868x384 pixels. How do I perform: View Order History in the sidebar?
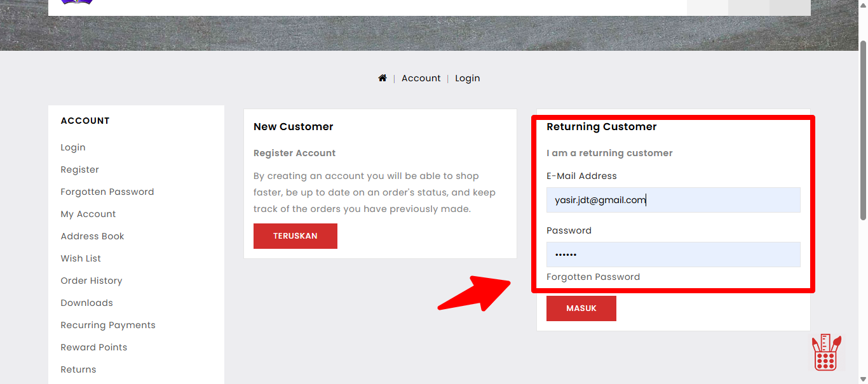pos(92,281)
